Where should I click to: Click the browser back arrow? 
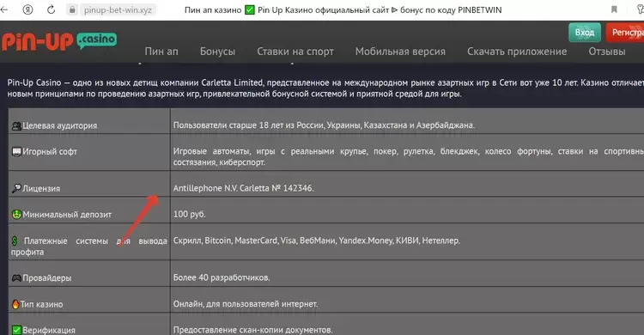[x=4, y=9]
